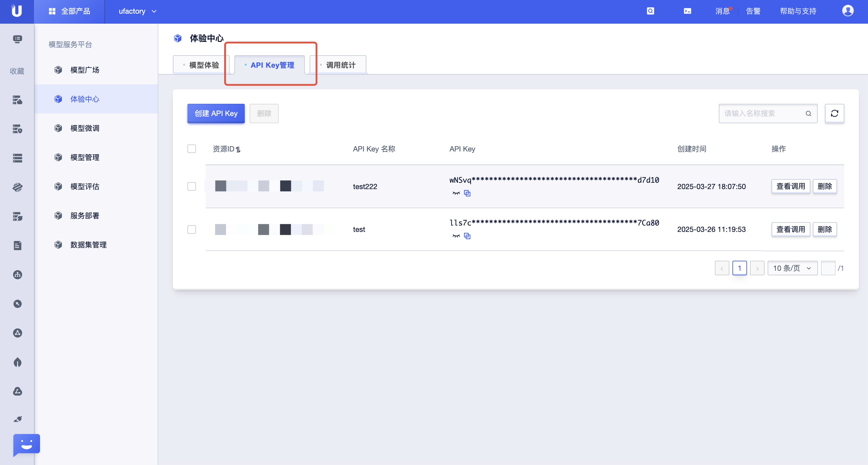This screenshot has height=465, width=868.
Task: Sort the table by 资源ID
Action: point(238,149)
